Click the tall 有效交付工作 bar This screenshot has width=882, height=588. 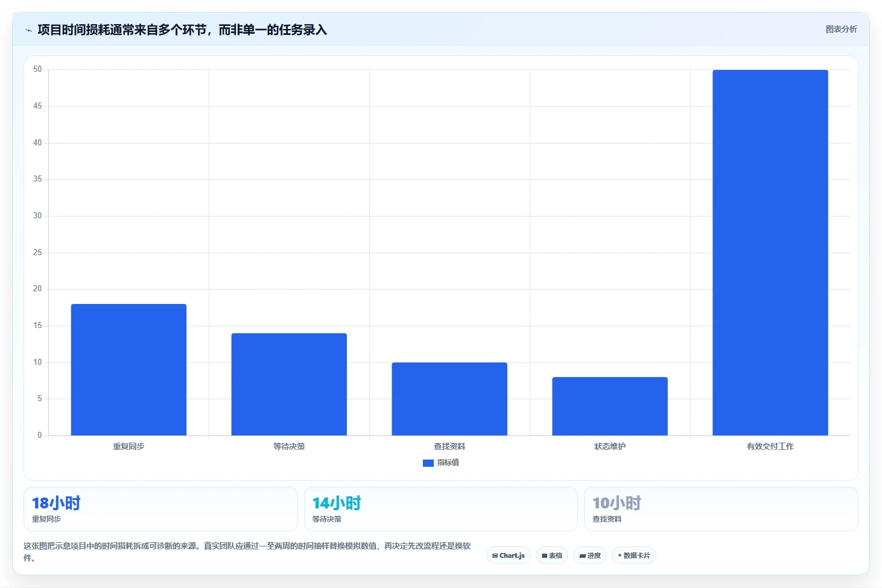click(770, 253)
